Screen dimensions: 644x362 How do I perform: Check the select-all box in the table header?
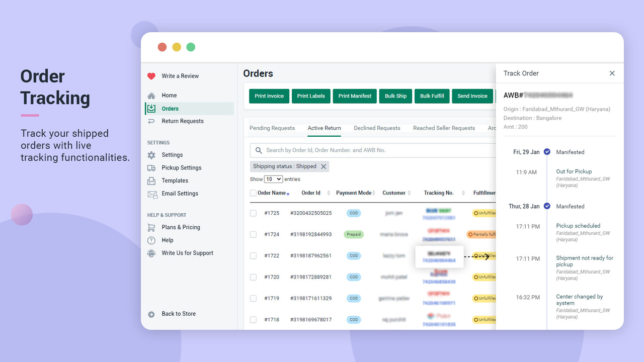253,193
